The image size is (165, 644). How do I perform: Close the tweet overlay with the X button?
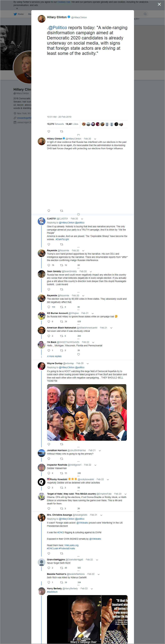[x=159, y=4]
